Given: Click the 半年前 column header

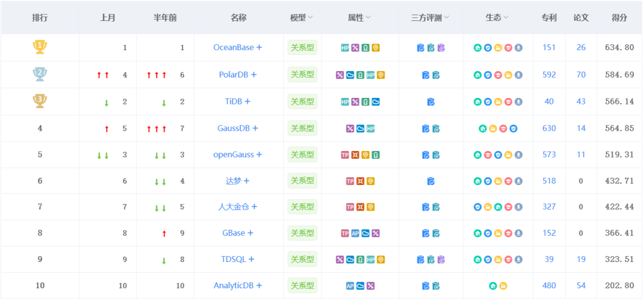Looking at the screenshot, I should tap(165, 18).
